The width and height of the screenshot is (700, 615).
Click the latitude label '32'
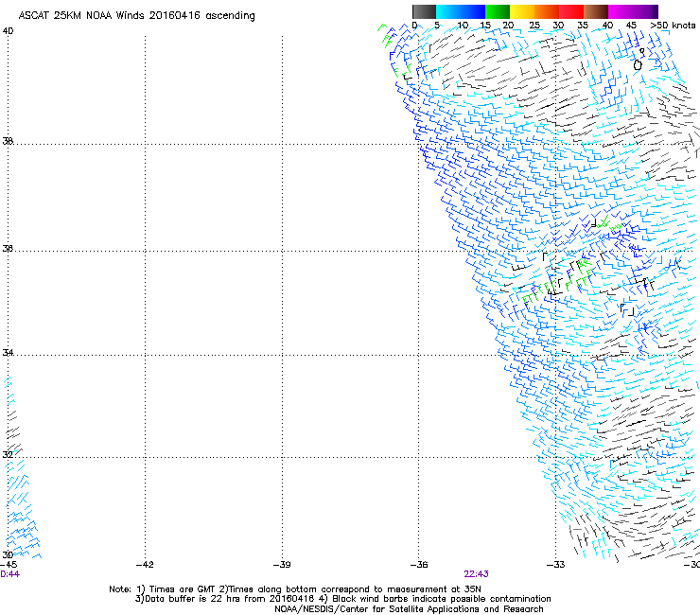[8, 455]
